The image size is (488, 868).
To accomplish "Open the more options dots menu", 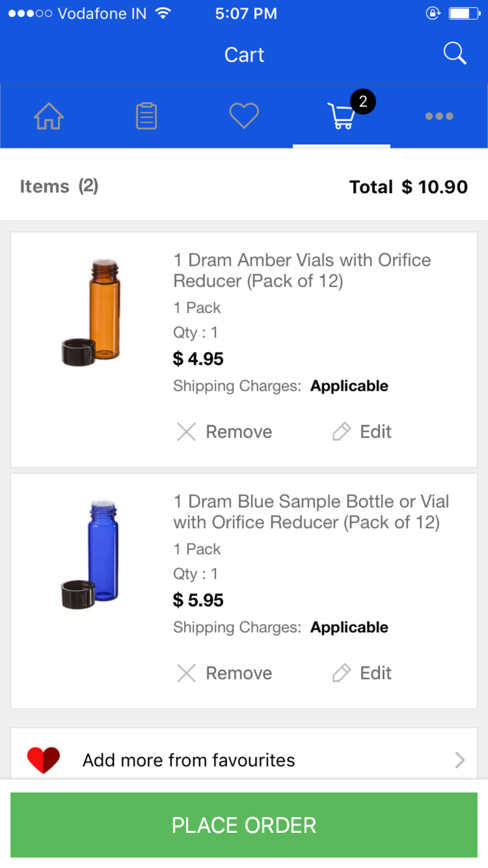I will click(x=439, y=116).
